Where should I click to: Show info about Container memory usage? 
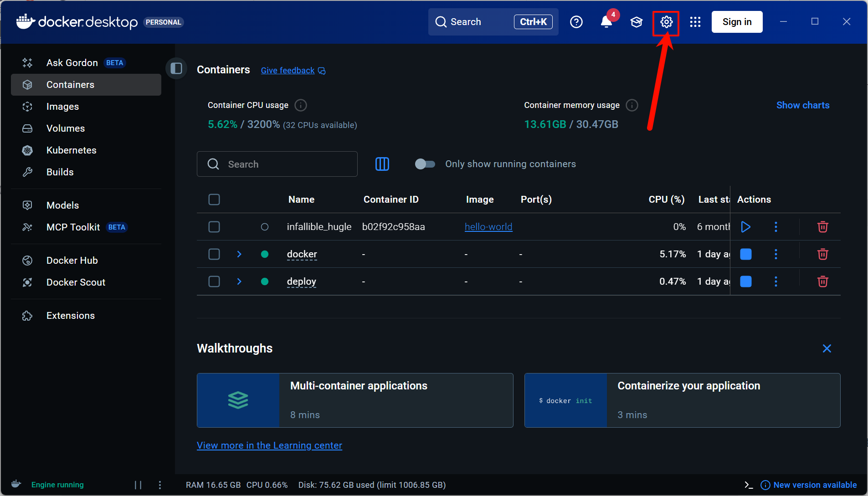tap(632, 105)
